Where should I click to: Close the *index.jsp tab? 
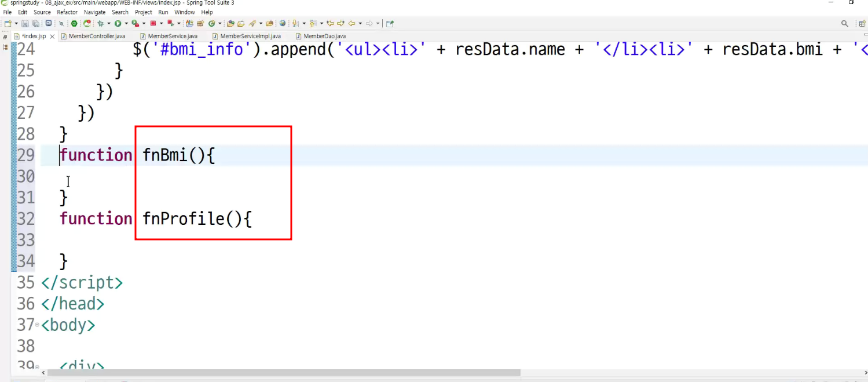point(52,36)
